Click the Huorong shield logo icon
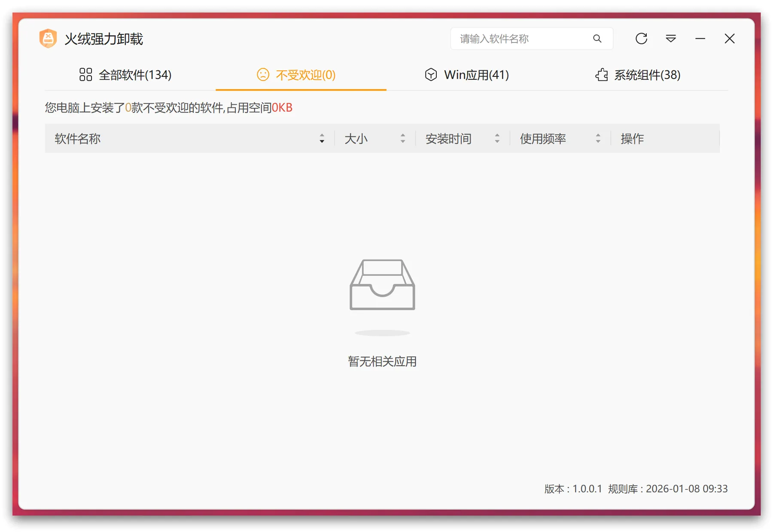Viewport: 773px width, 532px height. coord(48,39)
